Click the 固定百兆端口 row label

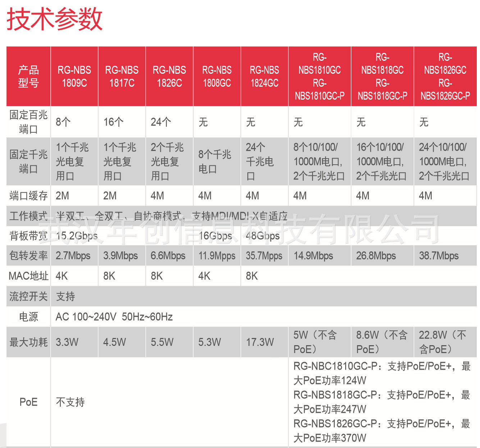[28, 122]
